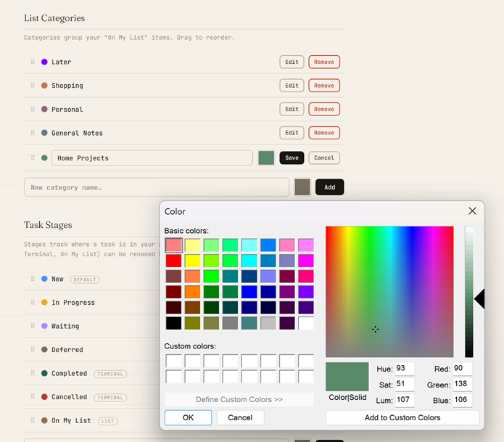The image size is (504, 442).
Task: Cancel the Color dialog
Action: click(240, 417)
